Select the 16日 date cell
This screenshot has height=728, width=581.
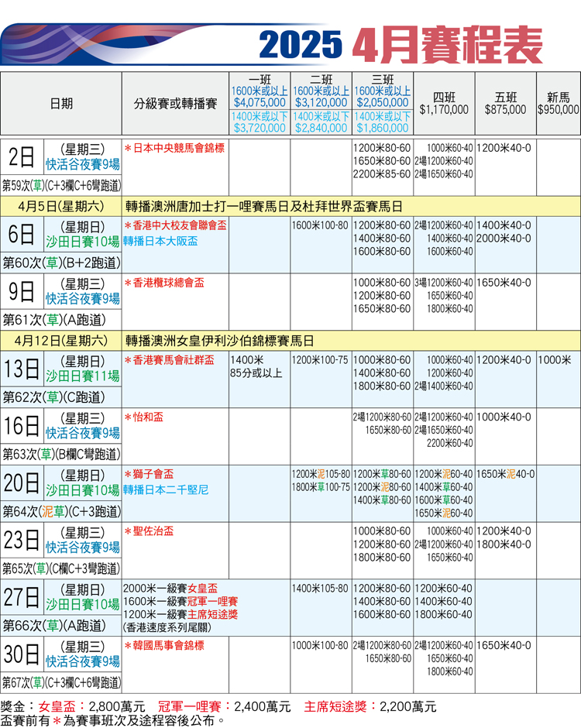point(22,426)
